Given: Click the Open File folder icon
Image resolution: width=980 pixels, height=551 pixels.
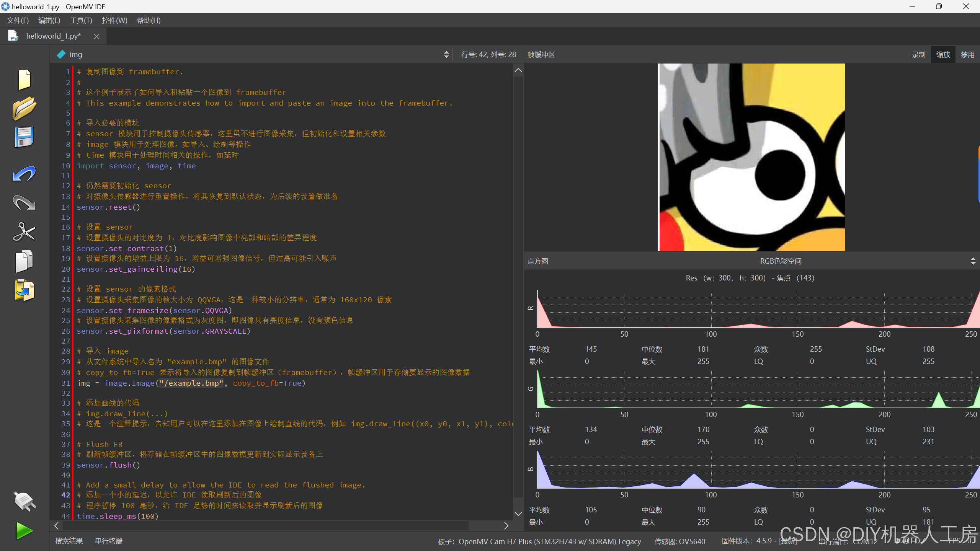Looking at the screenshot, I should [x=24, y=108].
